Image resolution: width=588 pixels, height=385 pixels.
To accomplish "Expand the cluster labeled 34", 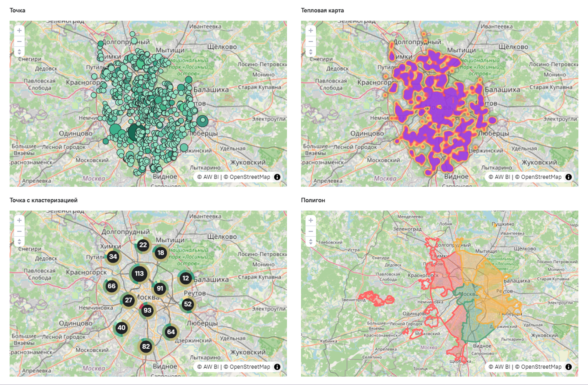I will pos(113,257).
